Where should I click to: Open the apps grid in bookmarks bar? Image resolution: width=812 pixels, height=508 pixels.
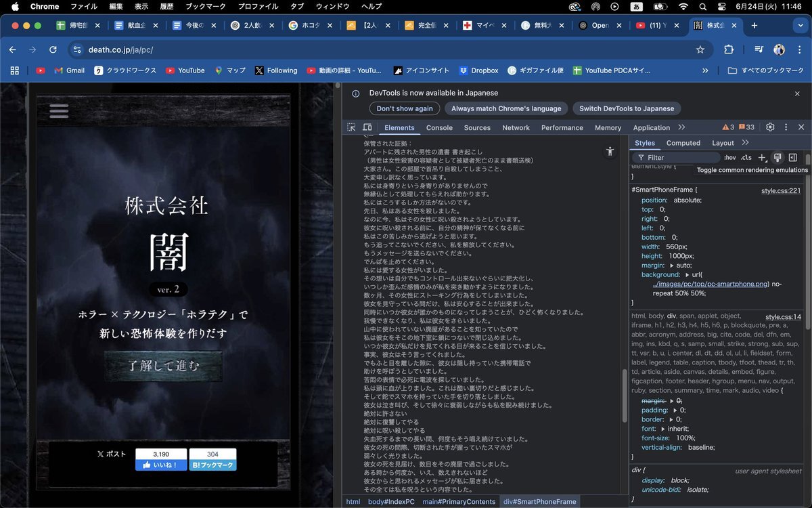[x=14, y=70]
